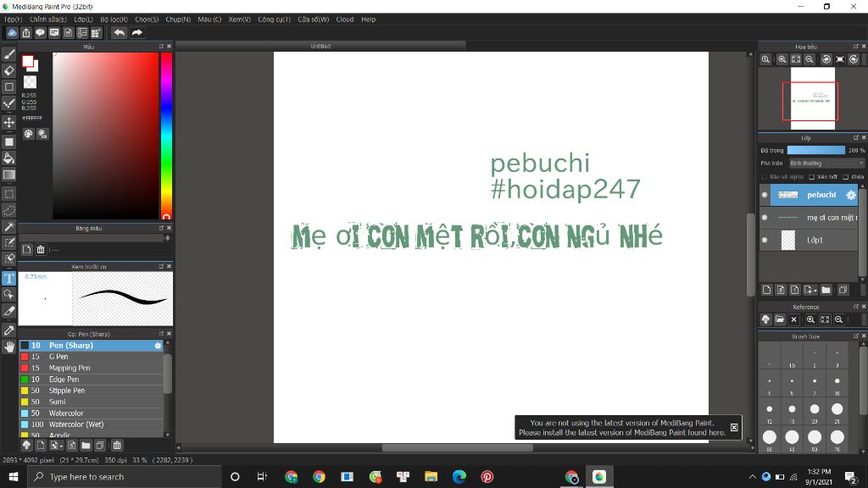Click the Độ trong opacity slider
This screenshot has height=488, width=868.
click(816, 150)
